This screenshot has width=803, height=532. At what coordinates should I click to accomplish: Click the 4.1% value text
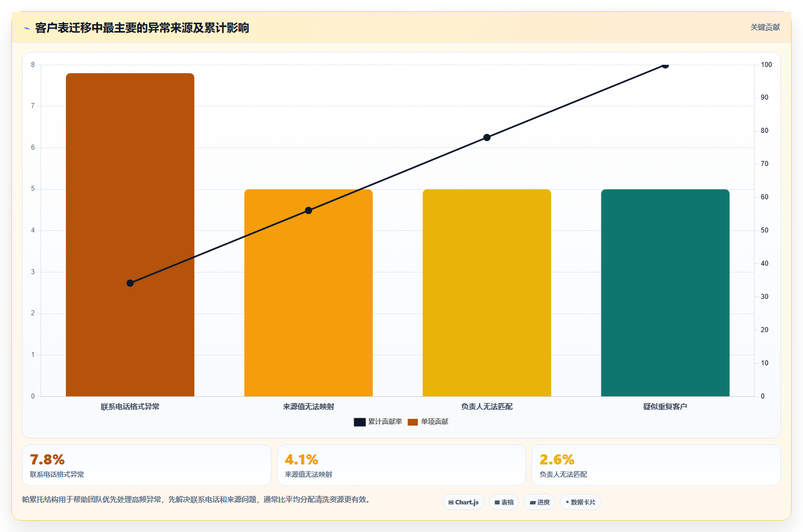[301, 460]
